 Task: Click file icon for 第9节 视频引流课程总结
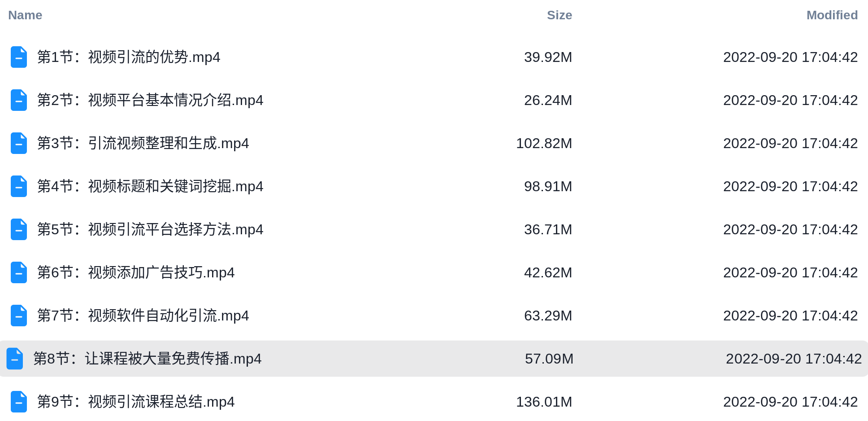point(19,402)
